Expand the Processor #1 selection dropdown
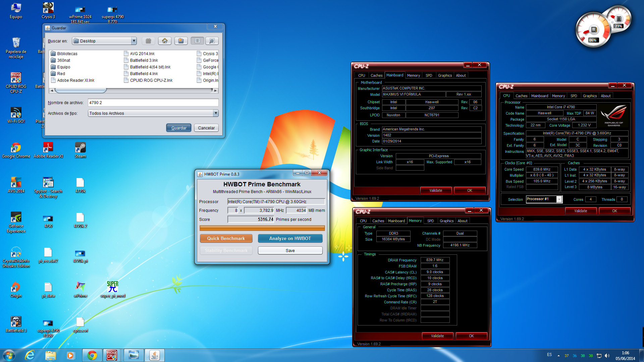The width and height of the screenshot is (644, 362). (559, 199)
